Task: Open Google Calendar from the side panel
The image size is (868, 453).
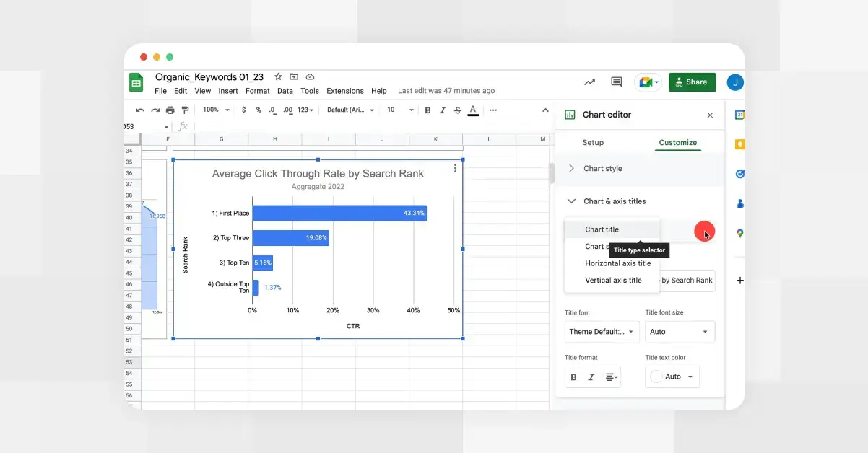Action: point(739,114)
